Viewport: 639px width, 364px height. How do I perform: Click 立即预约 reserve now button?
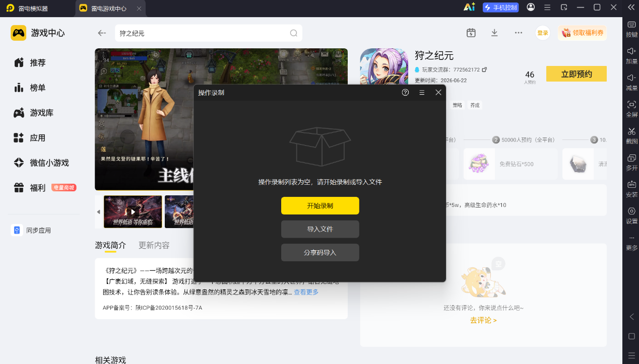(x=577, y=74)
